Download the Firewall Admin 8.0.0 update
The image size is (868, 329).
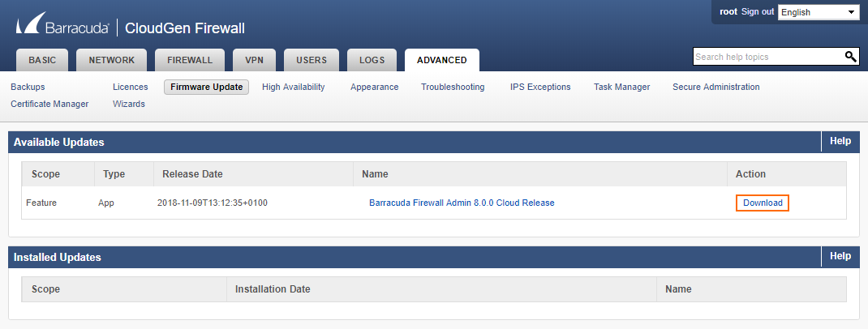(763, 203)
